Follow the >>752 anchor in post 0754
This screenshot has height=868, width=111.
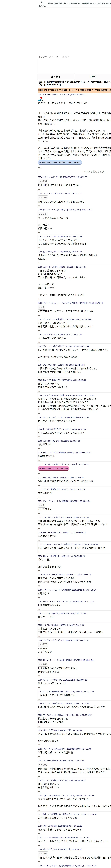(x=43, y=181)
